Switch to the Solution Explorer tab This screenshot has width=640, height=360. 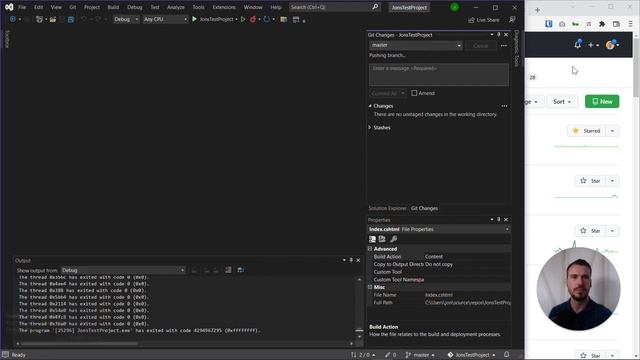click(x=387, y=208)
